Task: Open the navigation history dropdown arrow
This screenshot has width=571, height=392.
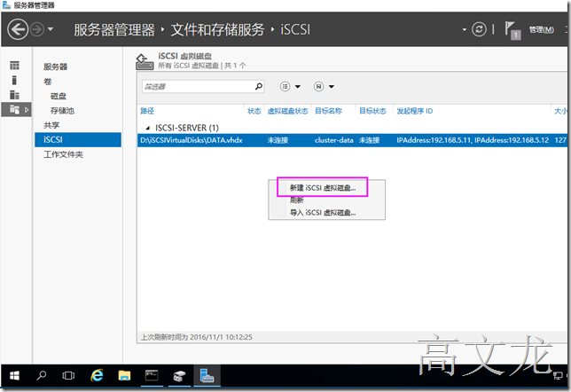Action: (51, 29)
